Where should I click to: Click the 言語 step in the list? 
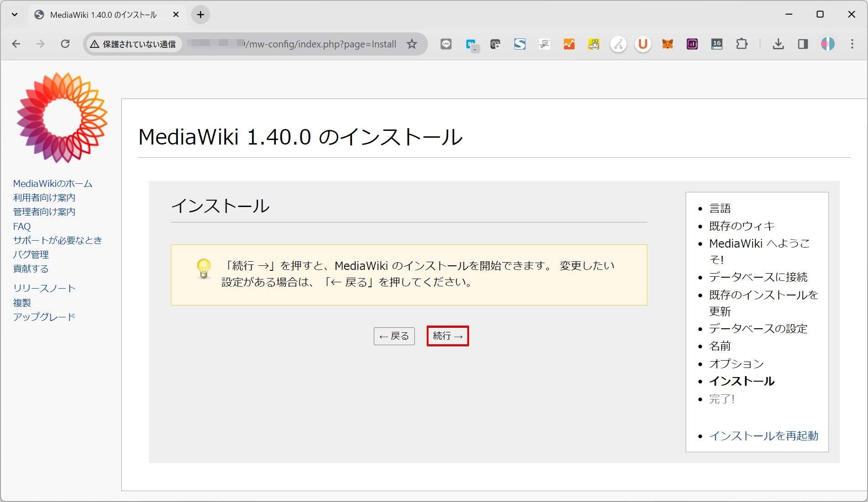720,208
